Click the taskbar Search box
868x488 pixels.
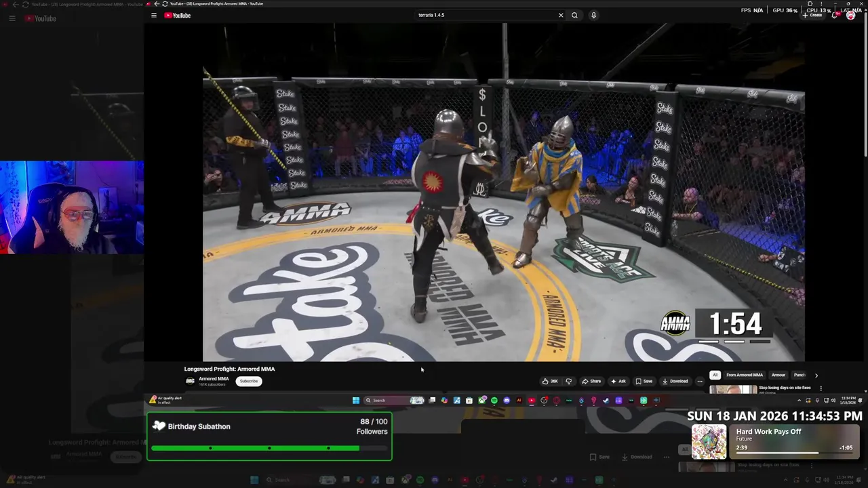tap(394, 400)
